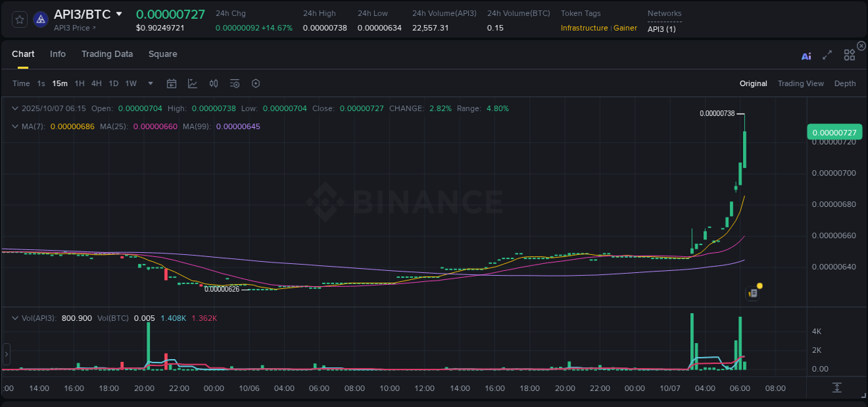868x407 pixels.
Task: Switch to the Trading Data tab
Action: (107, 53)
